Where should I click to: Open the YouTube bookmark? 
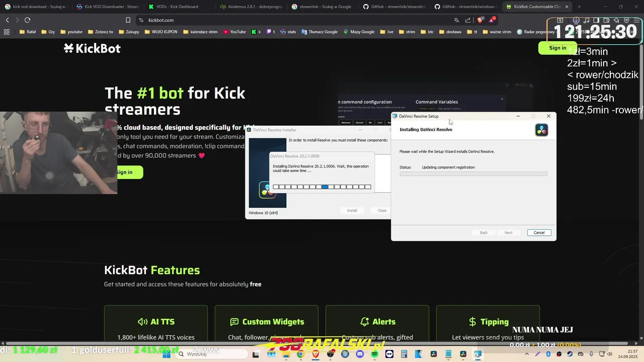tap(234, 32)
